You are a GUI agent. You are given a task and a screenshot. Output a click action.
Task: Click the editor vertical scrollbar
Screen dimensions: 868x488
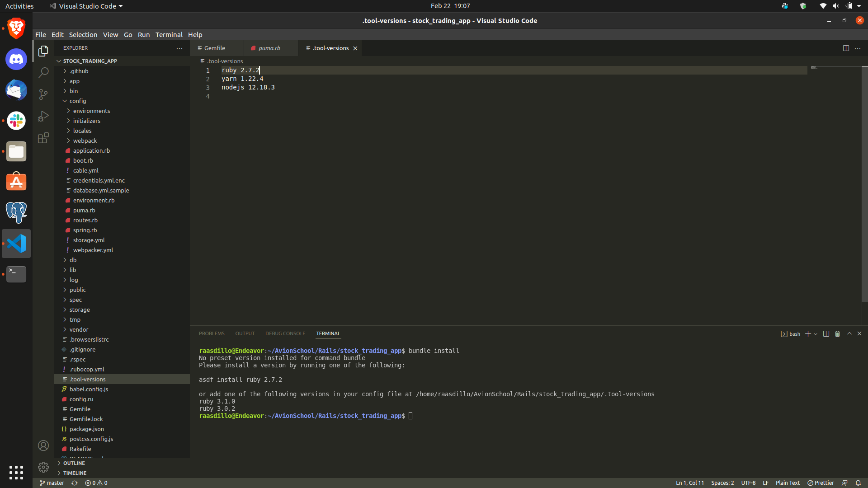864,183
